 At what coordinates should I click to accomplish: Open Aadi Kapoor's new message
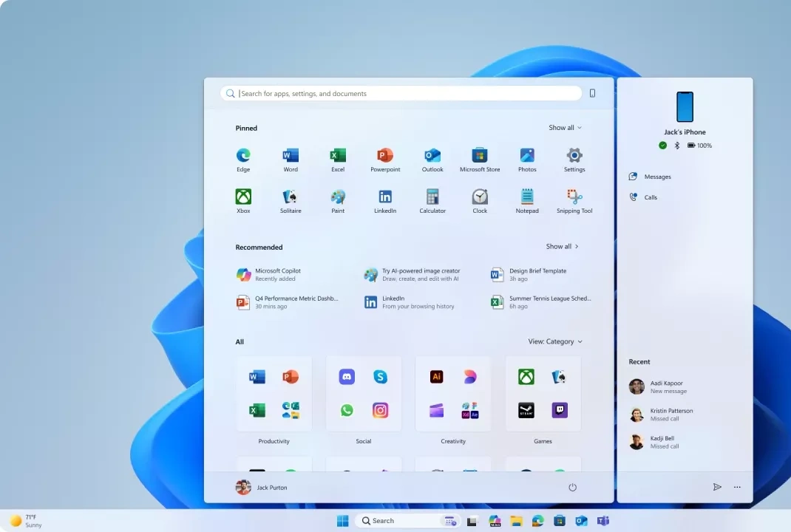(x=668, y=387)
